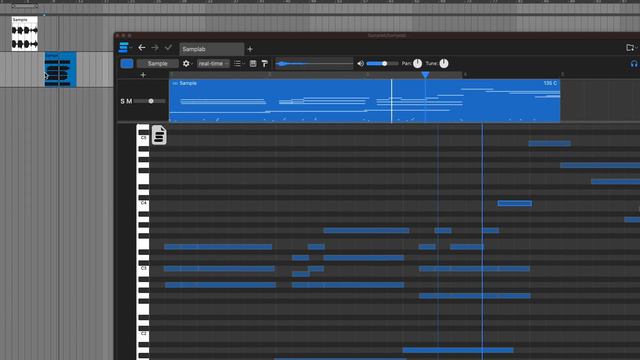Click the speaker volume icon
The image size is (640, 360).
(360, 64)
